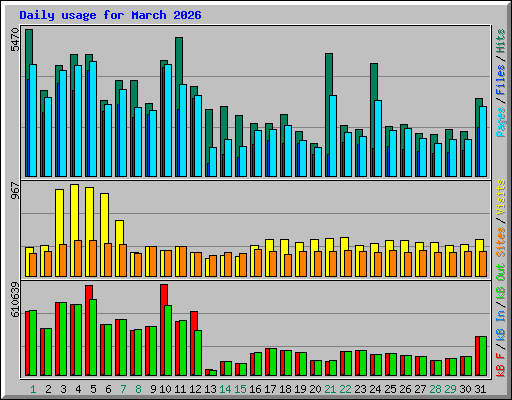Select day label 13 on the x-axis
This screenshot has width=512, height=400.
click(210, 389)
